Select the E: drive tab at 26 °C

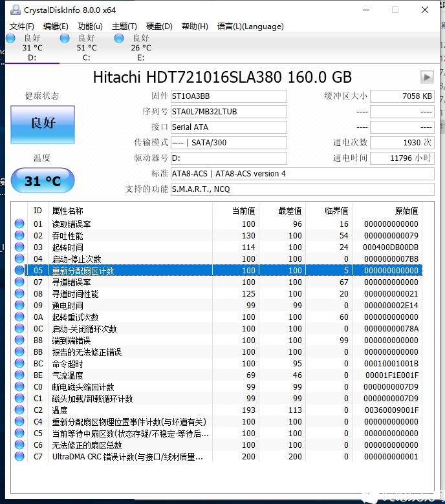[141, 48]
